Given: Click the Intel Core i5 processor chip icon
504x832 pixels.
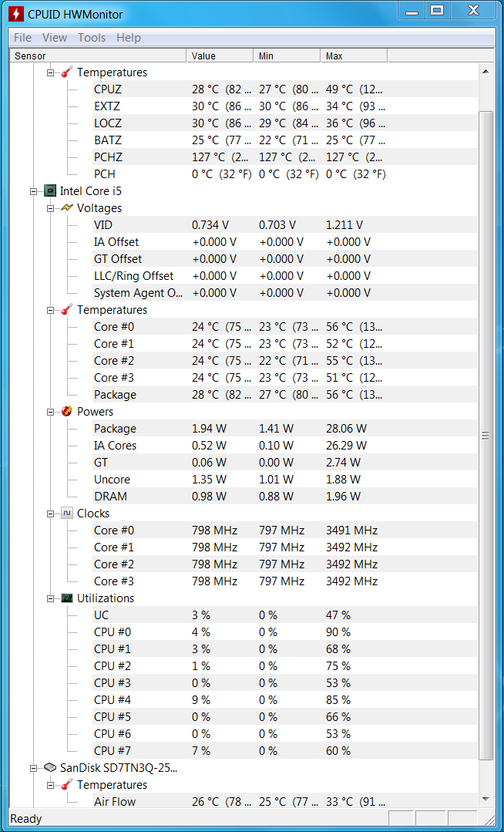Looking at the screenshot, I should click(50, 191).
